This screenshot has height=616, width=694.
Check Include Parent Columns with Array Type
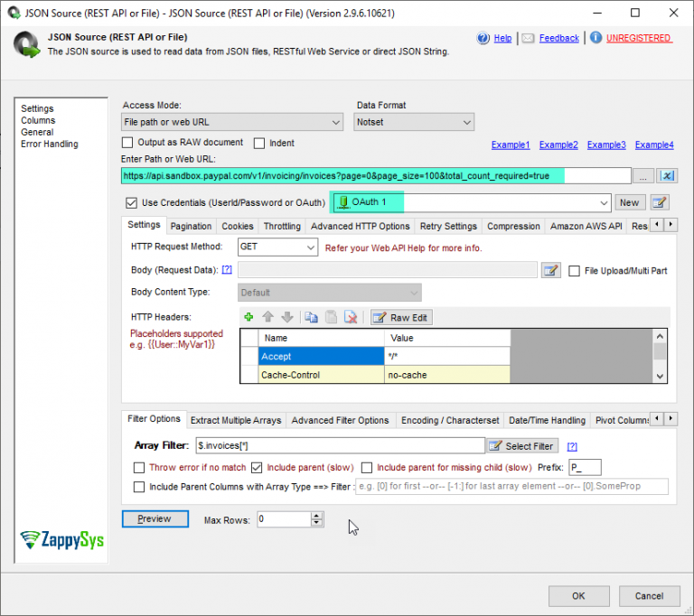click(x=139, y=487)
